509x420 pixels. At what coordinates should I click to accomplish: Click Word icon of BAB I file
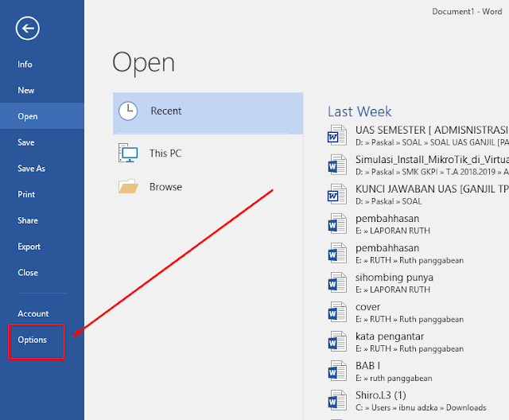(x=337, y=371)
